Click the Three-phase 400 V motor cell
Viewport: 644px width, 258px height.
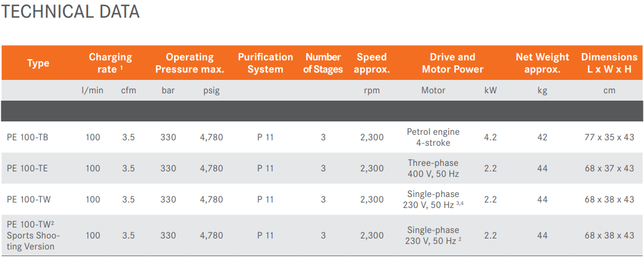point(433,168)
